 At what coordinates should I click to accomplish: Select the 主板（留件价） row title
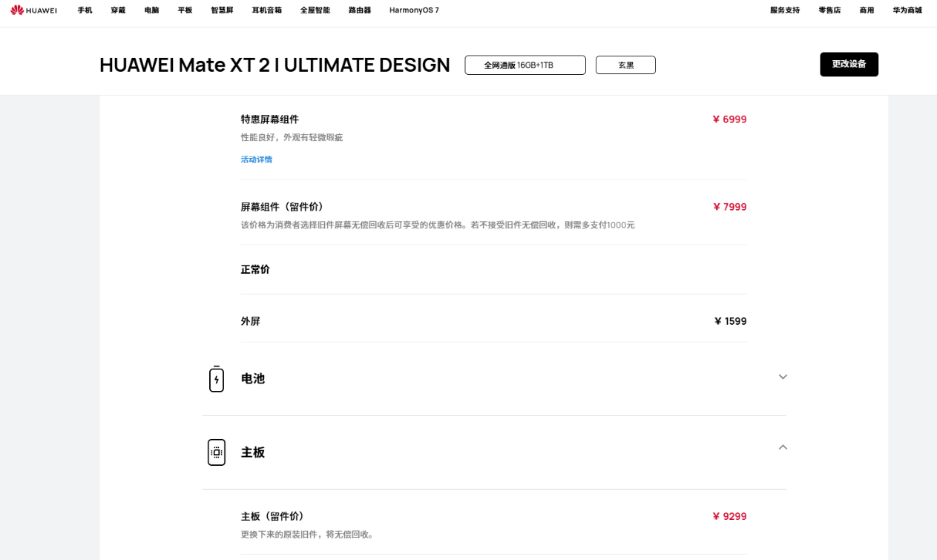272,516
